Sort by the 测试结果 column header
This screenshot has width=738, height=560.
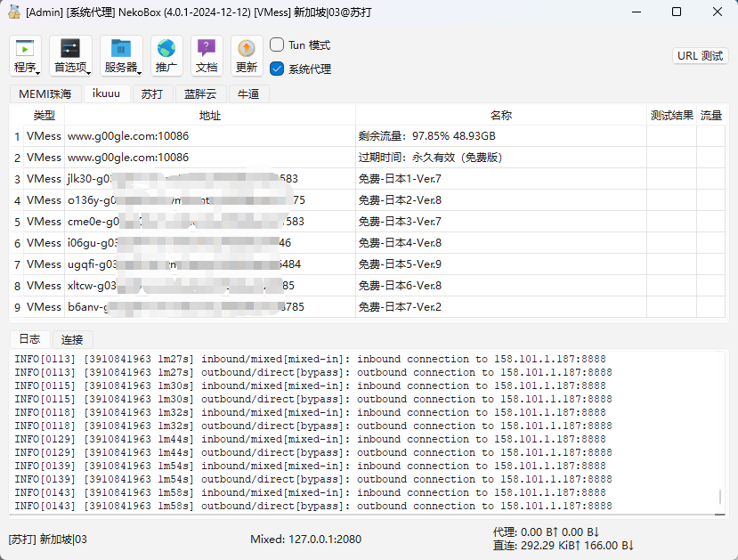coord(671,116)
